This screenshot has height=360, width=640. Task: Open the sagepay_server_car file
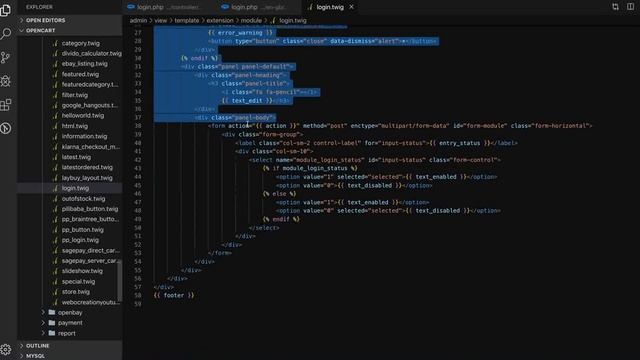pyautogui.click(x=90, y=261)
